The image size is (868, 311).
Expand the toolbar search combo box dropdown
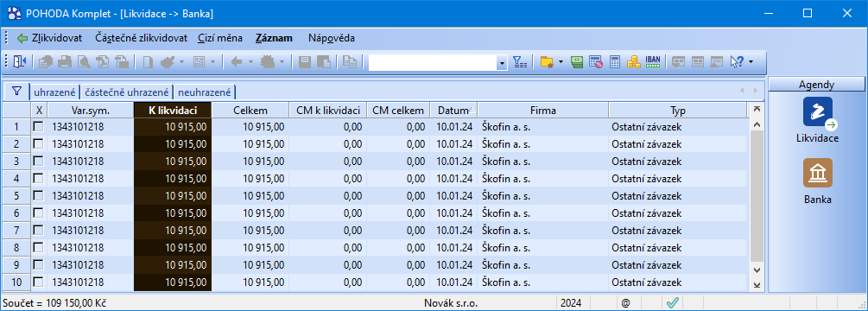pos(502,62)
